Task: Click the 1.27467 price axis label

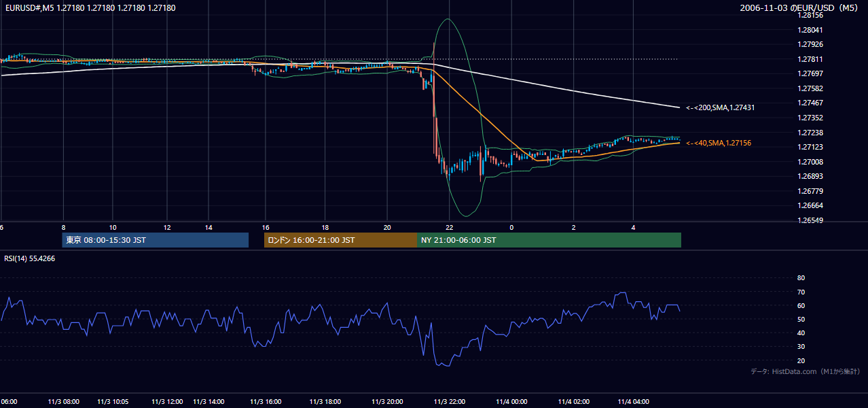Action: (x=811, y=103)
